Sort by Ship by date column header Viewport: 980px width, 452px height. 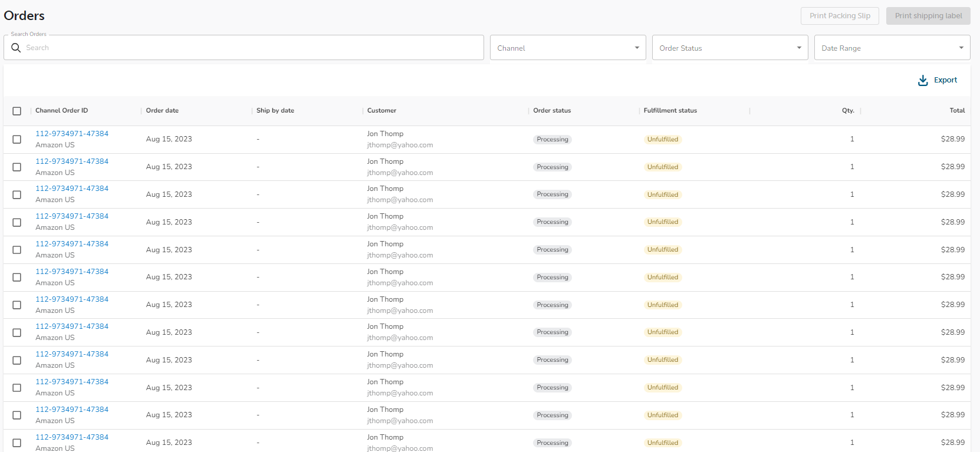(x=275, y=110)
